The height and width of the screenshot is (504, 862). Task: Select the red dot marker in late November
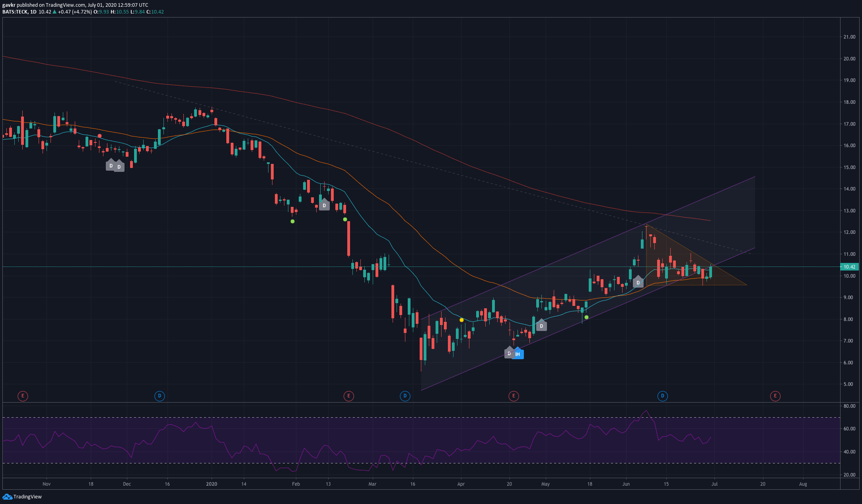coord(99,136)
